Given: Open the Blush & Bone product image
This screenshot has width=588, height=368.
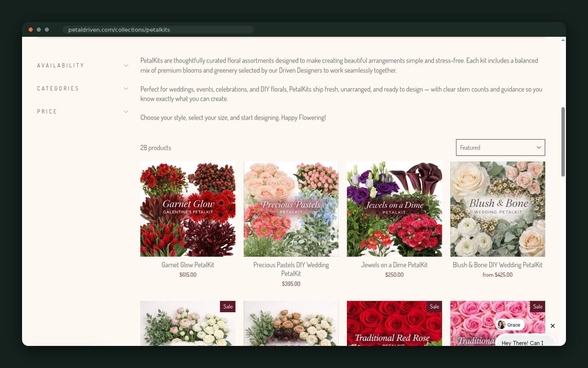Looking at the screenshot, I should coord(498,209).
